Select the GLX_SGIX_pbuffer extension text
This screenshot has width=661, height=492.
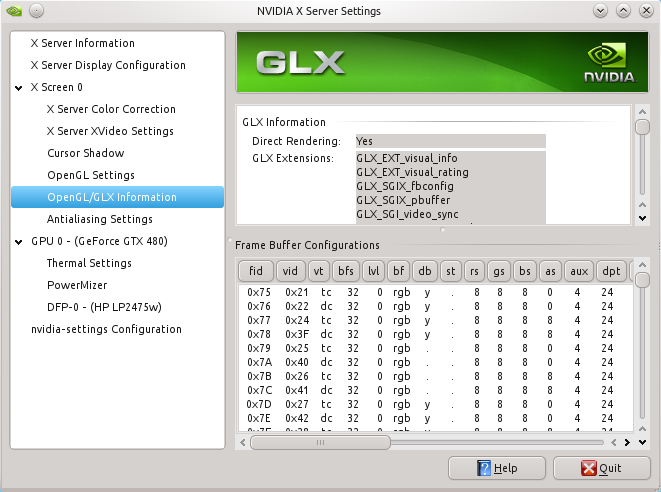(x=403, y=200)
